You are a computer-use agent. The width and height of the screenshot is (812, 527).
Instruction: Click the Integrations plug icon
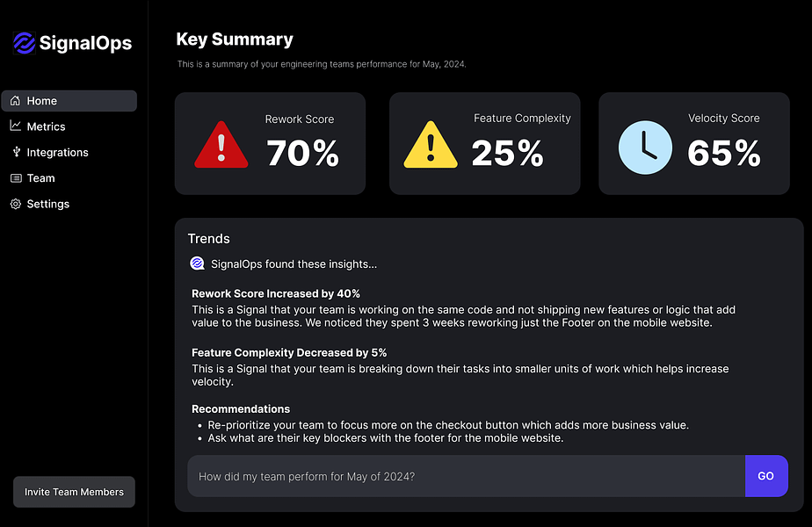15,152
